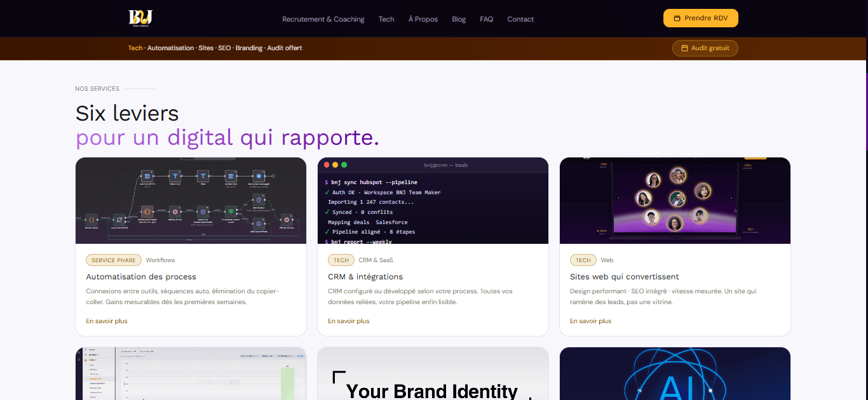This screenshot has height=400, width=868.
Task: Click En savoir plus under Automatisation des process
Action: (107, 321)
